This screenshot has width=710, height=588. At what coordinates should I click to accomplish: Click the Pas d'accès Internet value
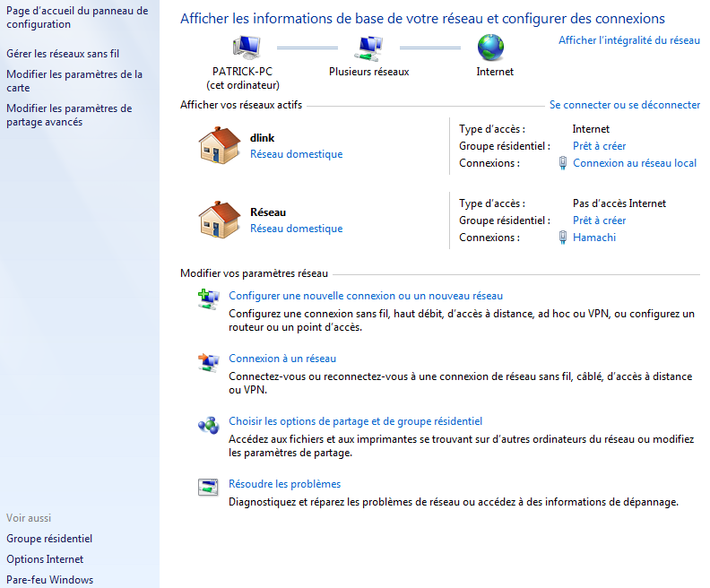[619, 203]
